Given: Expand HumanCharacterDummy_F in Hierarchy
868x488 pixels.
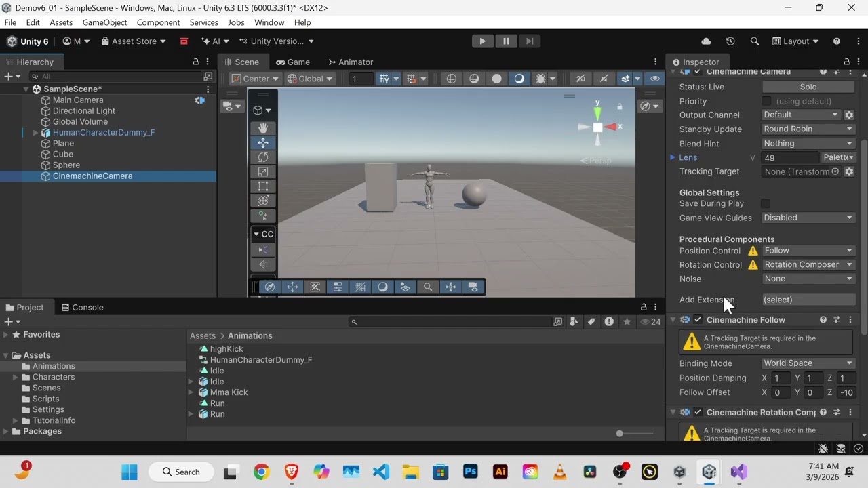Looking at the screenshot, I should [x=35, y=133].
